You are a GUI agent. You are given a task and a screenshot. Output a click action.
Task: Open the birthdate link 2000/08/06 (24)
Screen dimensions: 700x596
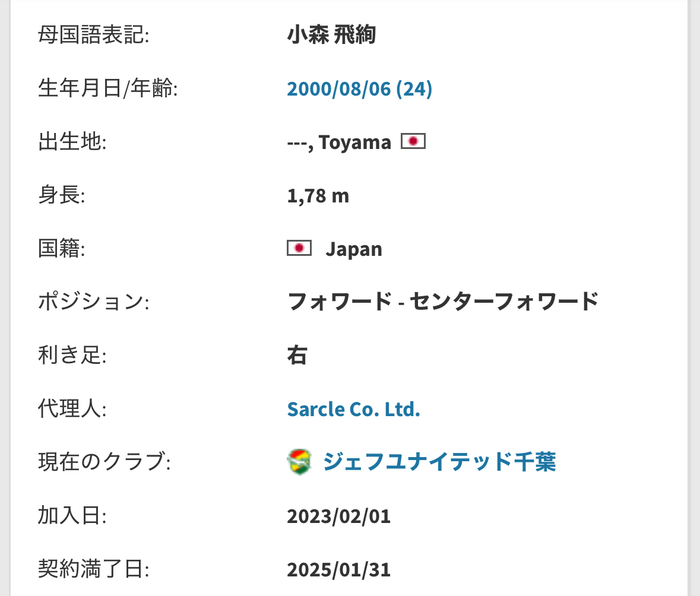pyautogui.click(x=359, y=88)
